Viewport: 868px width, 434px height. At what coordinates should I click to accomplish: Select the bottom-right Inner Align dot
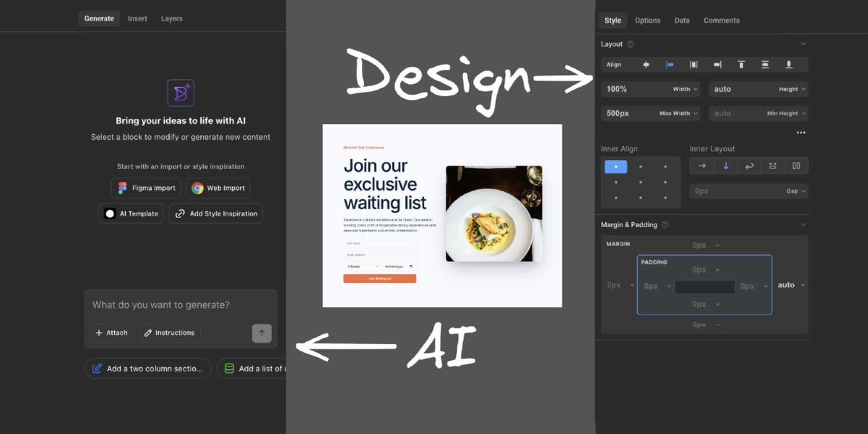(665, 198)
